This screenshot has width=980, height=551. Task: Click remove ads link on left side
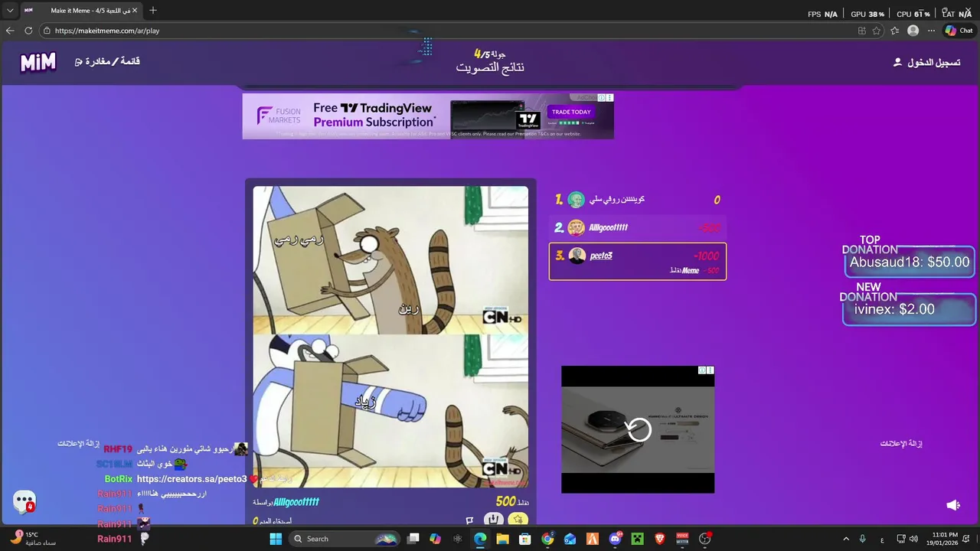click(79, 444)
